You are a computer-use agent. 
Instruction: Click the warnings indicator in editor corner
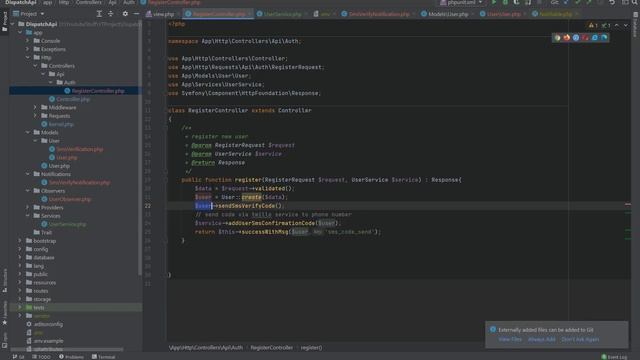click(593, 25)
